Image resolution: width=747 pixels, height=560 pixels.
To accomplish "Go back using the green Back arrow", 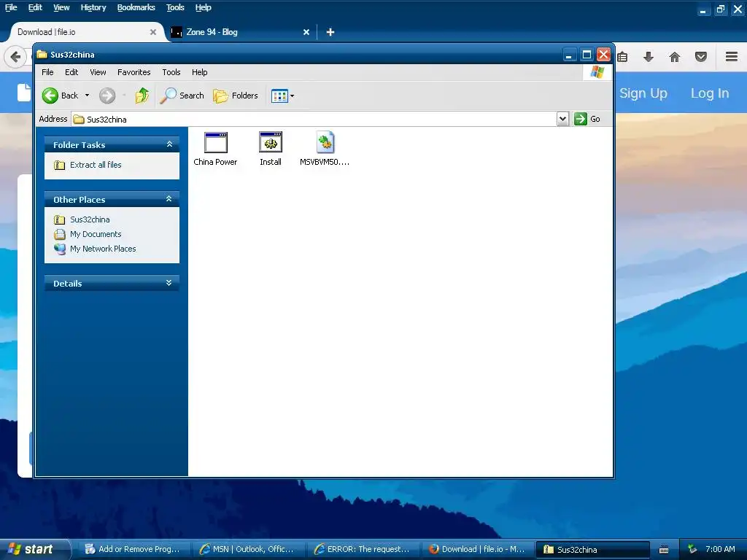I will point(50,96).
